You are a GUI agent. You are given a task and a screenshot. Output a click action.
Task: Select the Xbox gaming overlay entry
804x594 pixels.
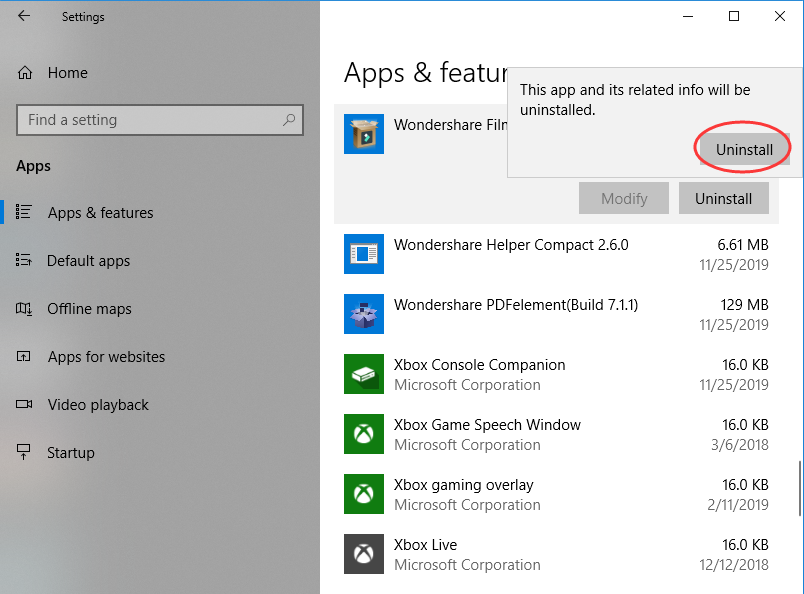[556, 494]
